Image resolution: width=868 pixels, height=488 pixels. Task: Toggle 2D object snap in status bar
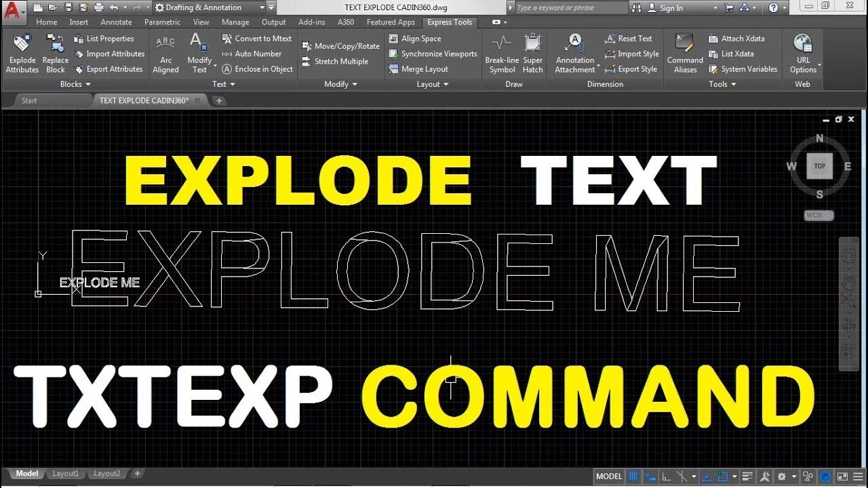click(724, 476)
